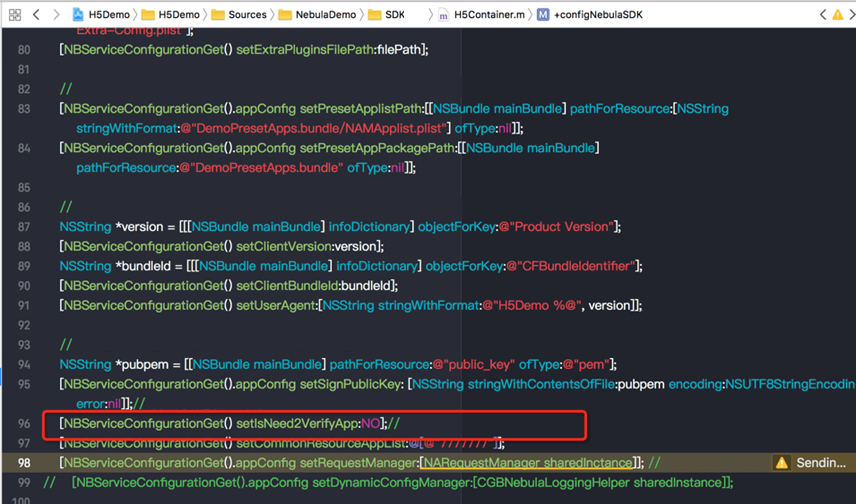Viewport: 856px width, 504px height.
Task: Open the +configNebulaSDK method breadcrumb
Action: click(x=590, y=15)
